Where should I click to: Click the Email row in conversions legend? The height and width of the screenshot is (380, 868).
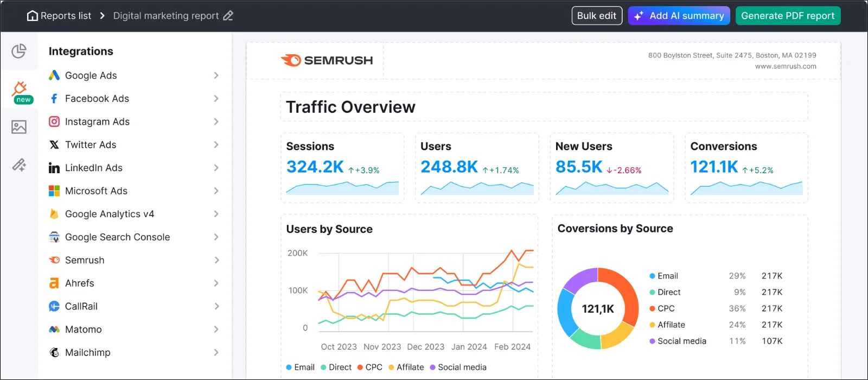(x=716, y=276)
